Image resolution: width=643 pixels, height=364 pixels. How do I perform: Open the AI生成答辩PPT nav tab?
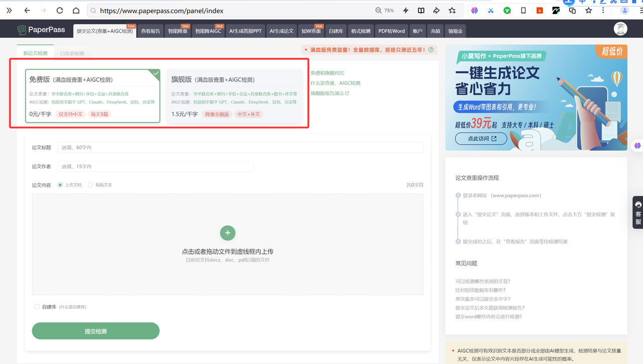click(245, 31)
